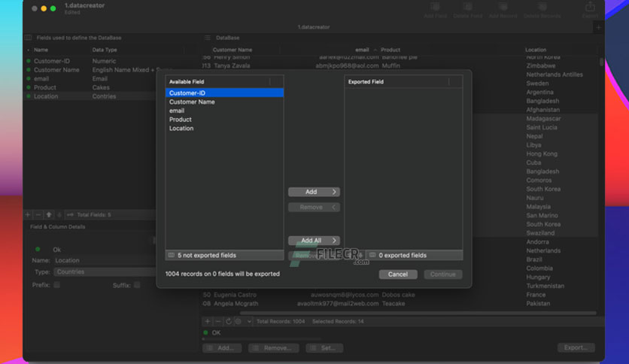Open the chevron dropdown next to the gear icon
Image resolution: width=629 pixels, height=364 pixels.
click(249, 321)
